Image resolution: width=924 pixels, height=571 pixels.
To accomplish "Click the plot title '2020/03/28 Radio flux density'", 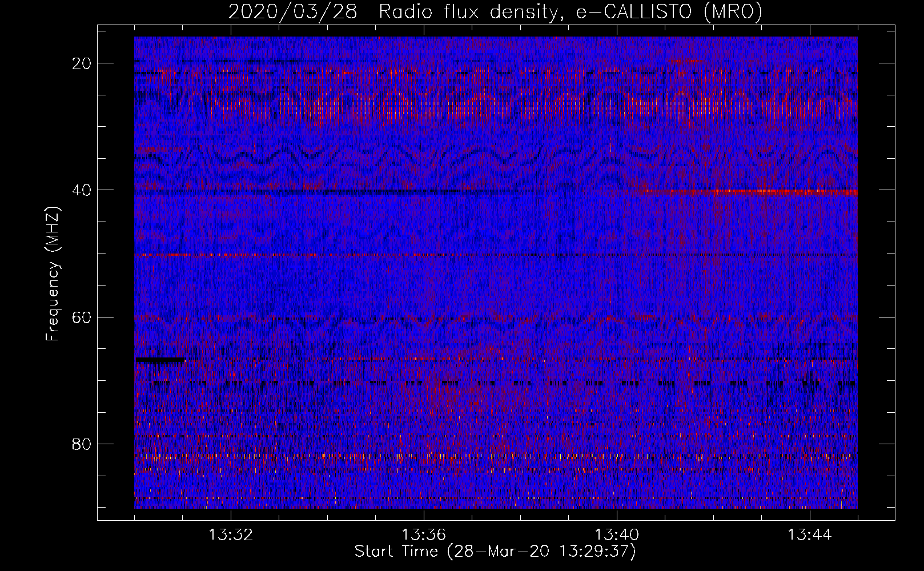I will pos(495,12).
